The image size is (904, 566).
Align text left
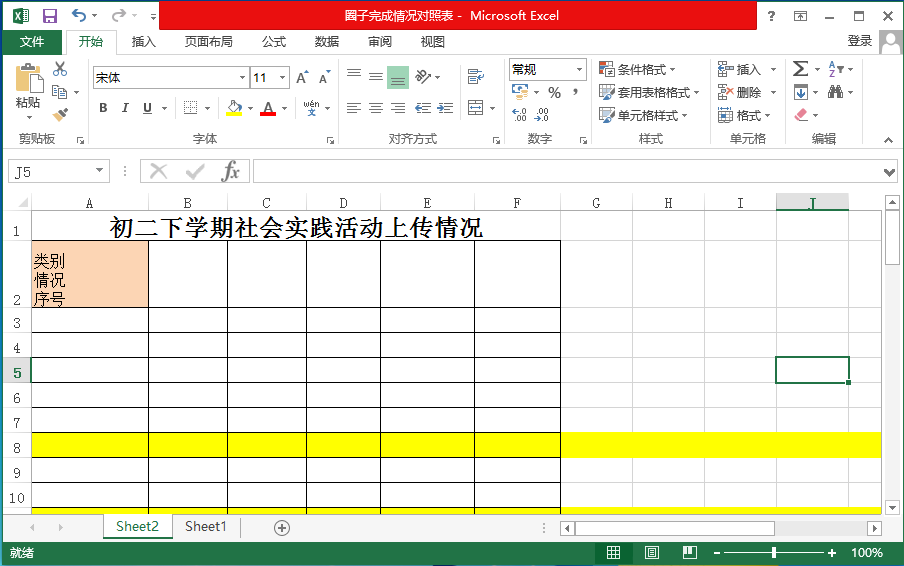click(354, 108)
